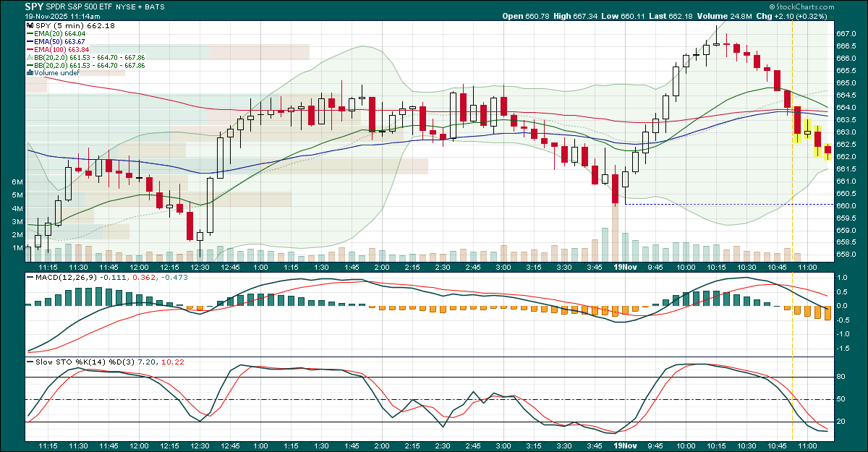
Task: Click the 664.0 price axis label
Action: coord(846,107)
